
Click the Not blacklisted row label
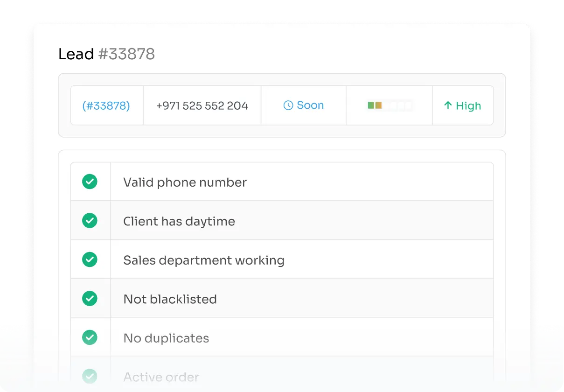pyautogui.click(x=170, y=299)
